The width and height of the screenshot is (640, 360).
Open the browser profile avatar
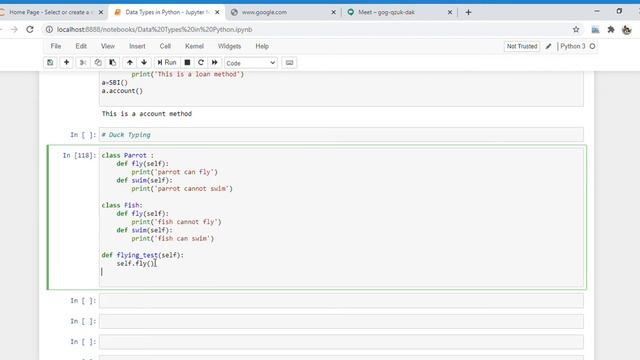pos(627,29)
